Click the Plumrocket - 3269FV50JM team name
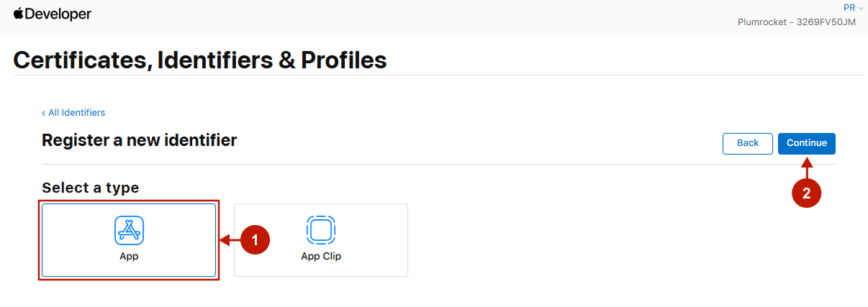The image size is (868, 307). [x=797, y=22]
